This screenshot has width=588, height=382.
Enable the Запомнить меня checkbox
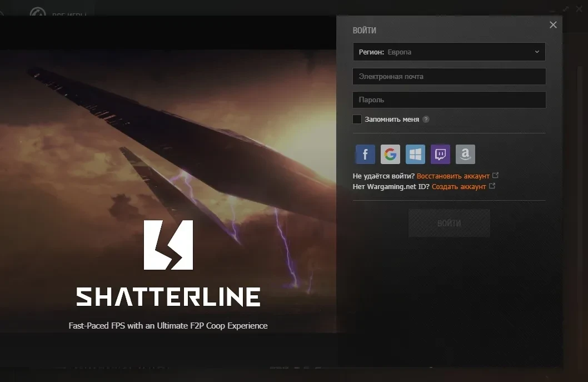click(357, 119)
